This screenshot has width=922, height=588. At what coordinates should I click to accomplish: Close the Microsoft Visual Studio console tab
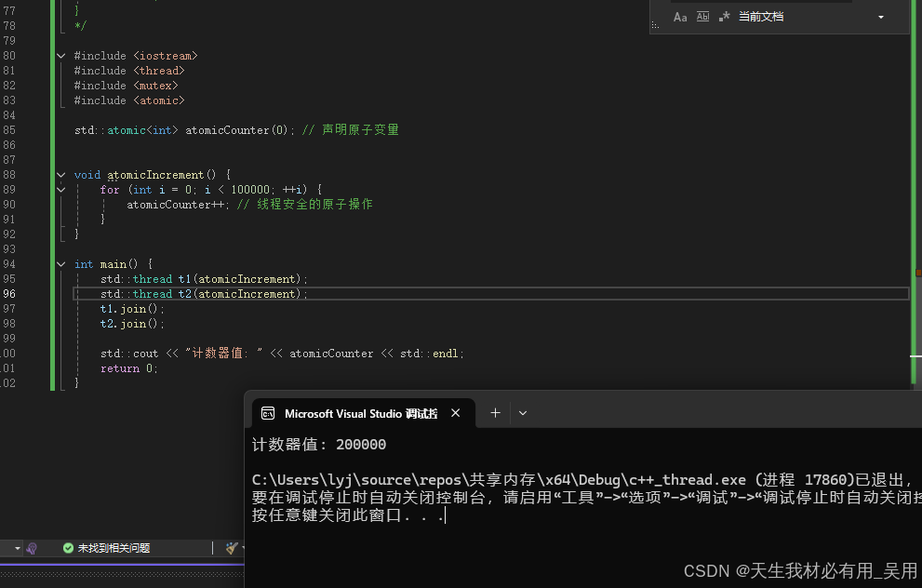point(455,413)
